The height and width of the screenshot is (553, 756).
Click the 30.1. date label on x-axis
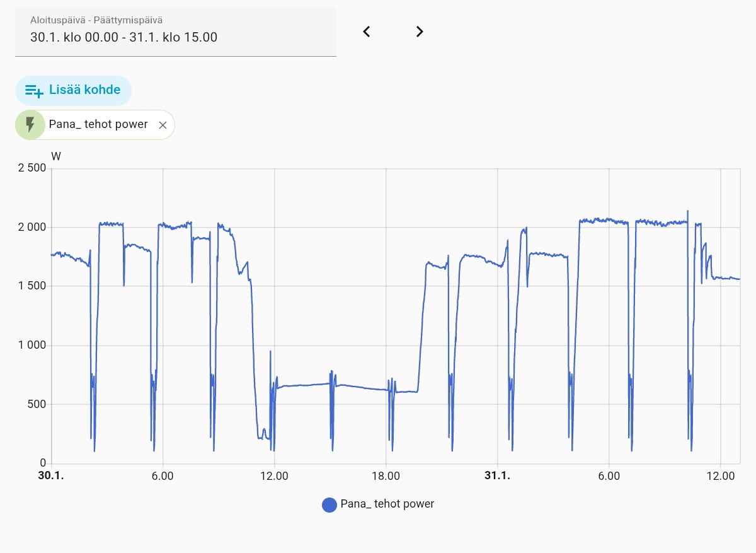click(x=51, y=476)
